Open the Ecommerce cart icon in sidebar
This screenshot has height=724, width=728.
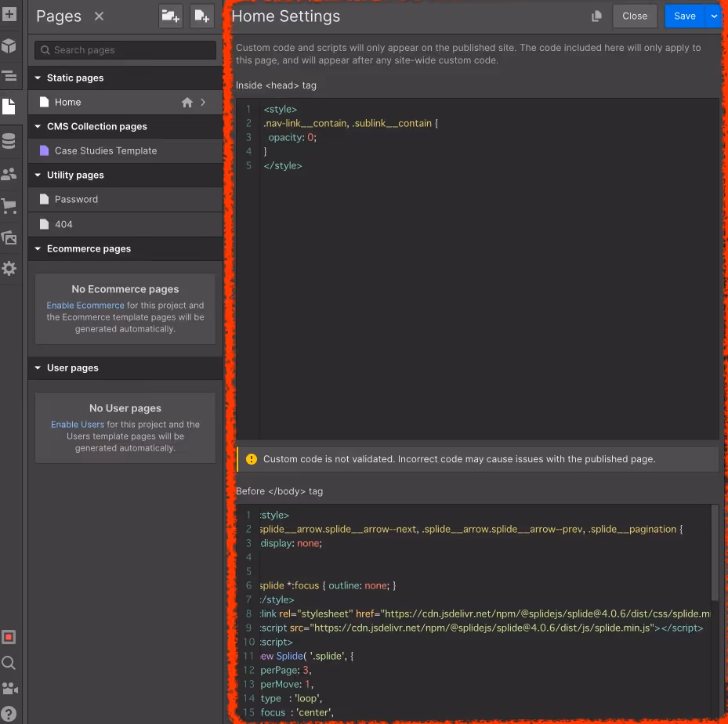point(9,206)
